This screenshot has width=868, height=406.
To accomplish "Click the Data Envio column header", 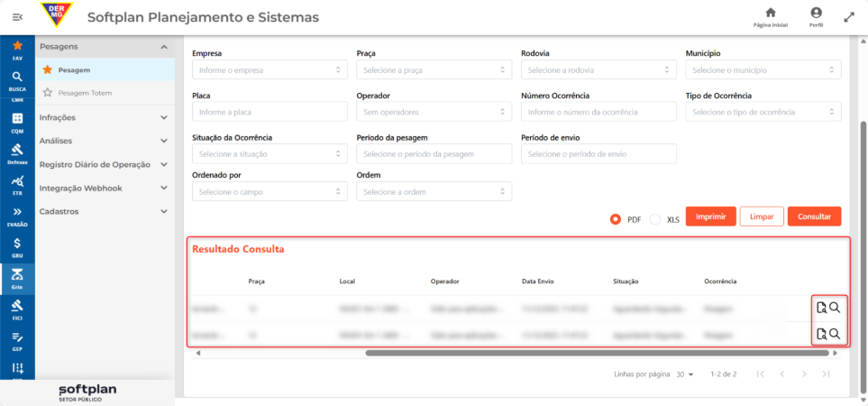I will pyautogui.click(x=537, y=281).
